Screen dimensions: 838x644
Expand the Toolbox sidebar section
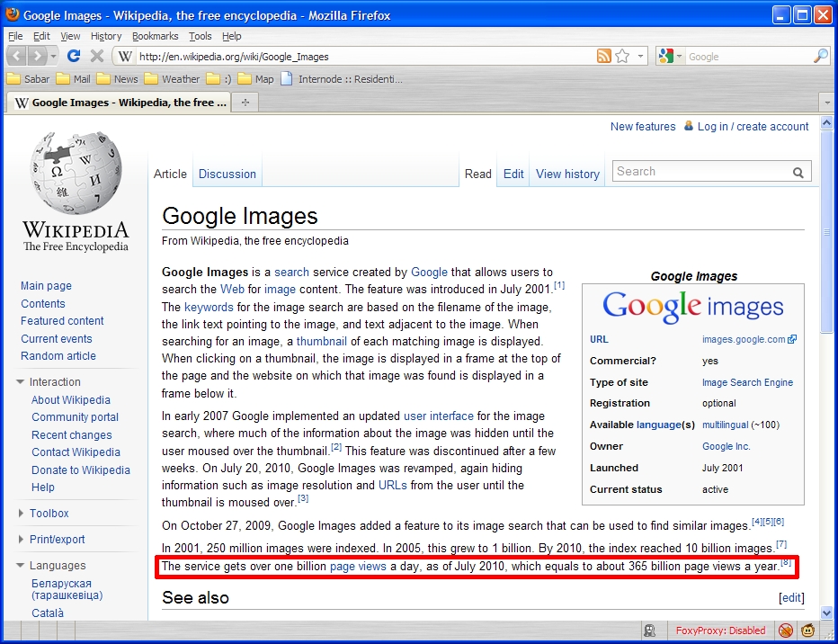(43, 513)
